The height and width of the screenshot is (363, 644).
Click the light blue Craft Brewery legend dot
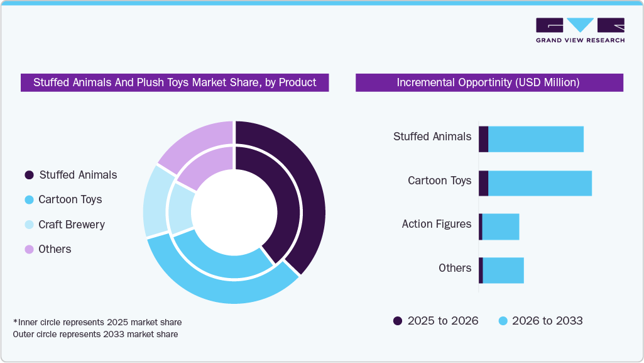coord(28,224)
